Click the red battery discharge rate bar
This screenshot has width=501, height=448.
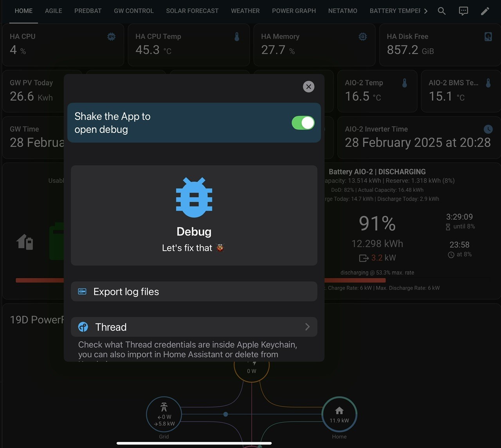(355, 280)
